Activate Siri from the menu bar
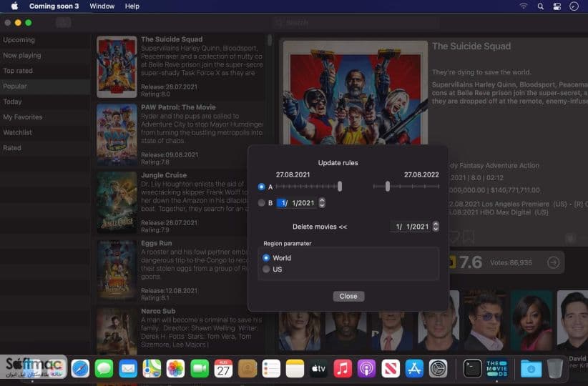This screenshot has height=386, width=588. pyautogui.click(x=574, y=6)
